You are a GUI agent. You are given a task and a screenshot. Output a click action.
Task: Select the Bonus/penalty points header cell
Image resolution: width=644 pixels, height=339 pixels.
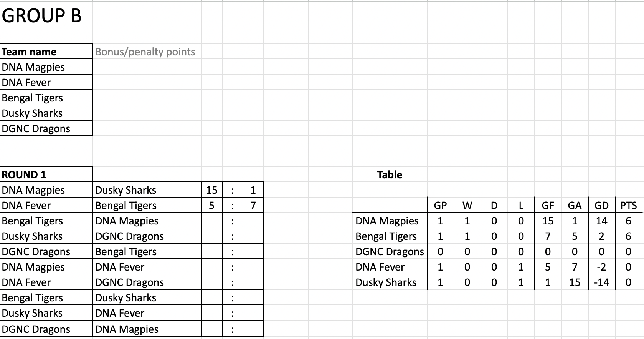click(145, 52)
